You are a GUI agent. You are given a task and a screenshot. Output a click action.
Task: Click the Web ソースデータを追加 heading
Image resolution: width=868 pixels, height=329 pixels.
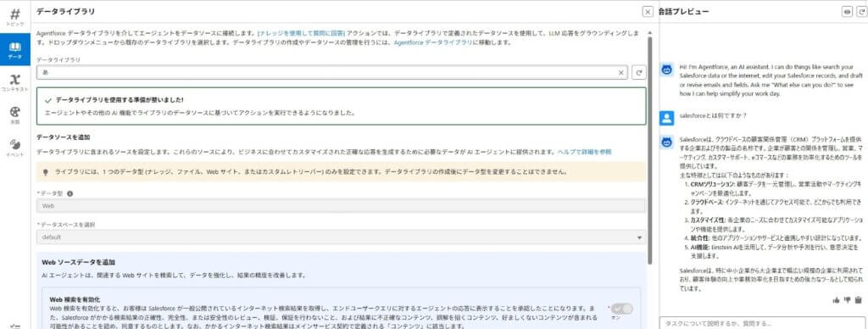click(79, 262)
